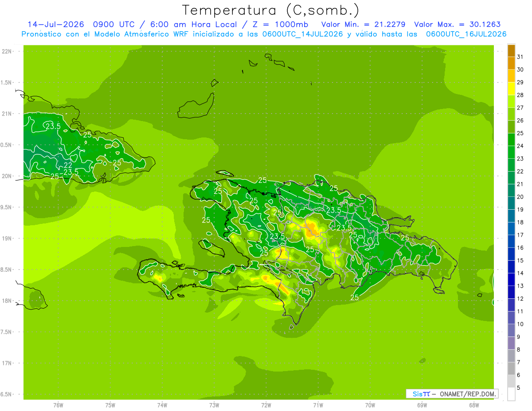The height and width of the screenshot is (411, 532).
Task: Click the '8' legend scale label
Action: pos(519,350)
